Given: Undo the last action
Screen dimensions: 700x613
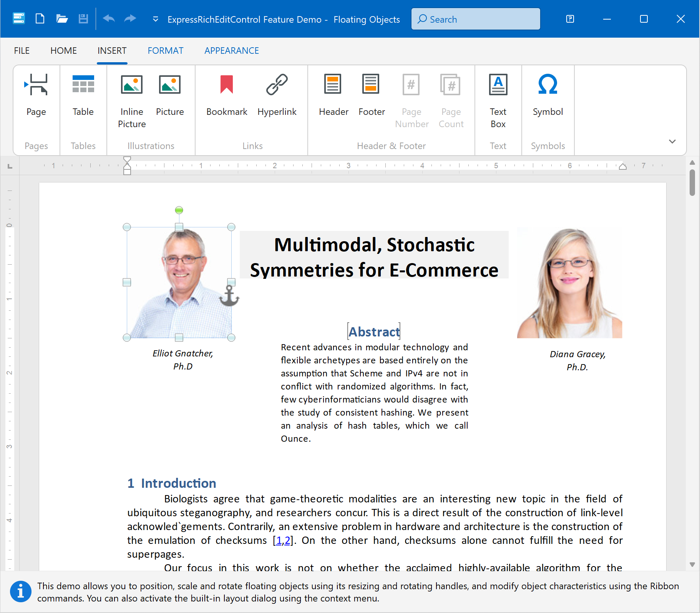Looking at the screenshot, I should click(x=109, y=18).
